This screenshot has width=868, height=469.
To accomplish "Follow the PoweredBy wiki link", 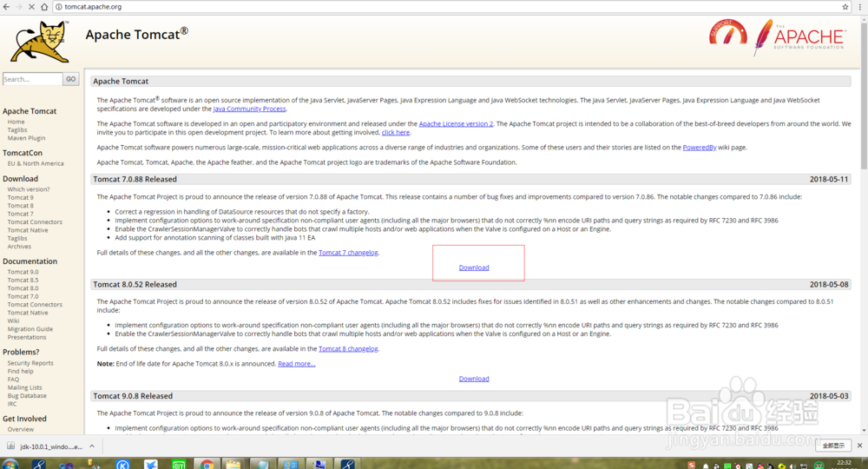I will coord(700,148).
